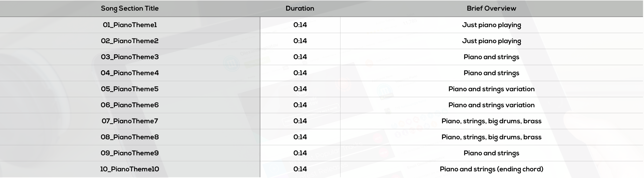Viewport: 644px width, 178px height.
Task: Click the first 'Just piano playing' overview
Action: click(x=492, y=25)
